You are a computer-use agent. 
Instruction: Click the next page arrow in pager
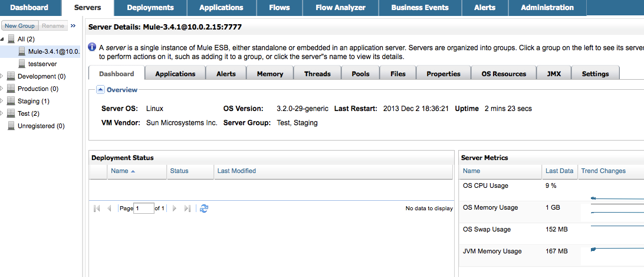point(175,208)
